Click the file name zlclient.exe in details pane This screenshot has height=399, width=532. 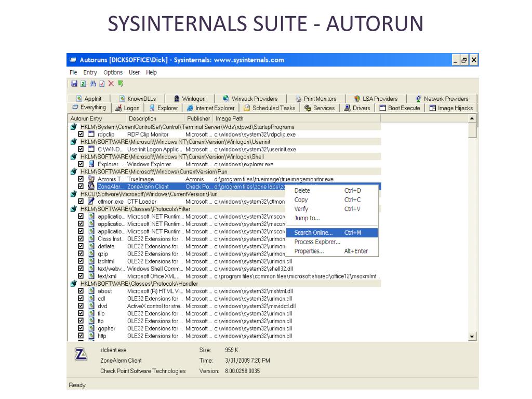pos(113,350)
